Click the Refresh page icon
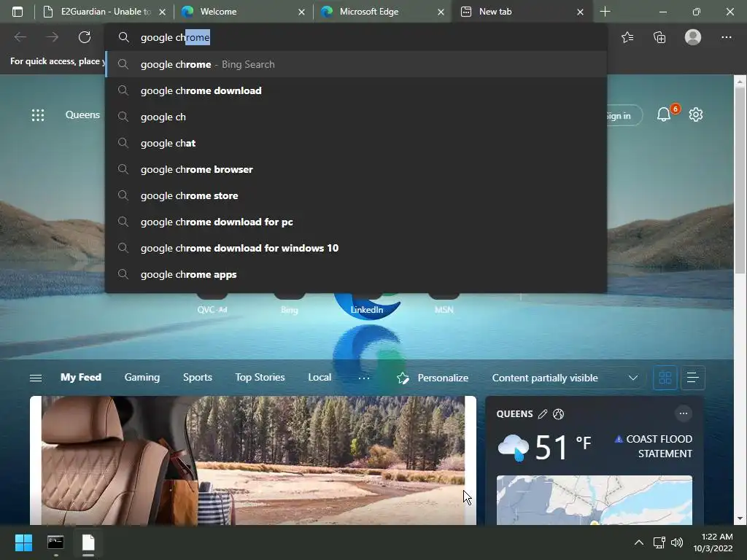This screenshot has height=560, width=747. 85,37
